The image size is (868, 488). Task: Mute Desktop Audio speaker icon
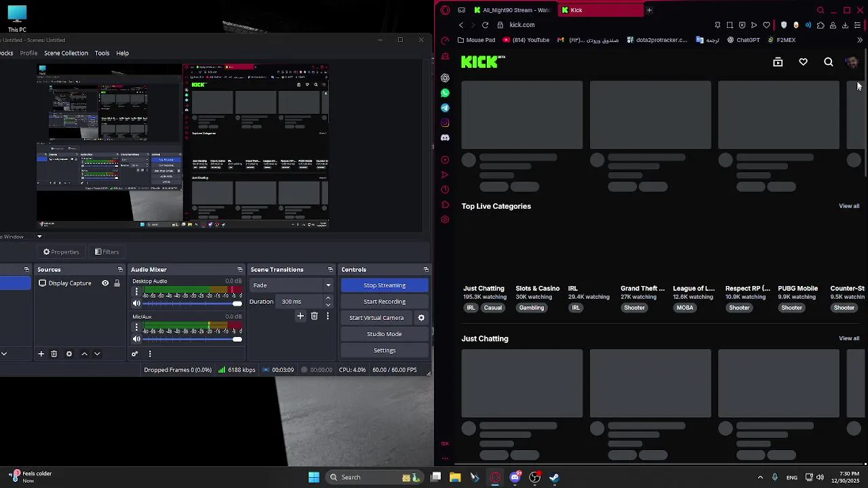pyautogui.click(x=136, y=304)
